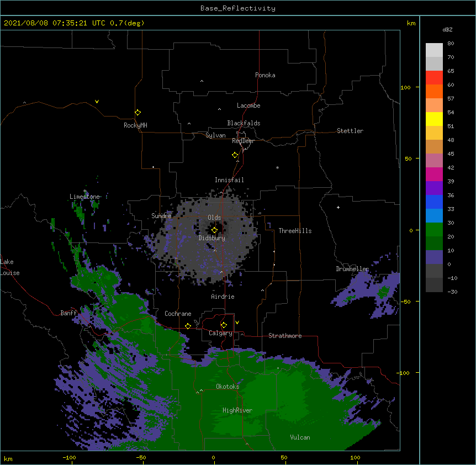Click the -50 tick on bottom axis
This screenshot has height=465, width=476.
(x=141, y=457)
